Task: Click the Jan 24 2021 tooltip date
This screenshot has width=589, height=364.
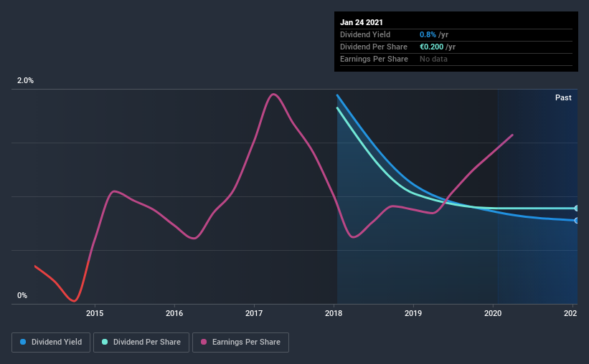Action: [362, 22]
